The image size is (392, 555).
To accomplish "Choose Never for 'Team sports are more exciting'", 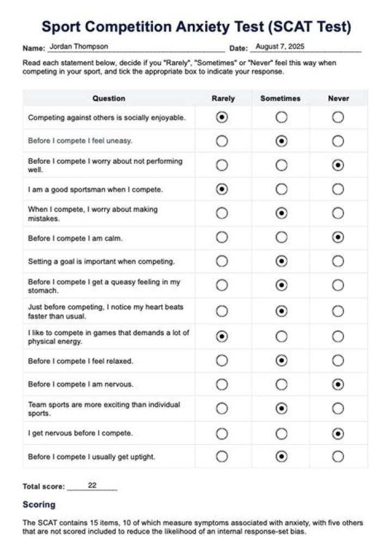I will [x=338, y=408].
